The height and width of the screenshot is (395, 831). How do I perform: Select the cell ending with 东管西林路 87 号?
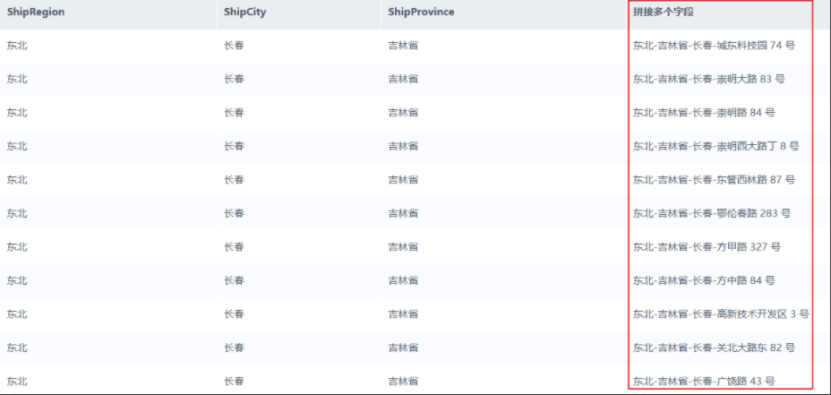coord(714,180)
